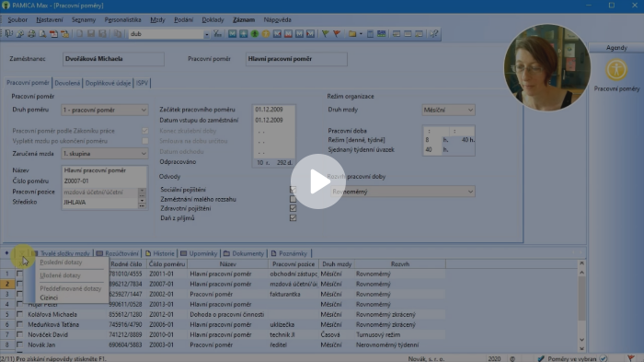
Task: Open the Rozúčtování tab
Action: coord(118,253)
